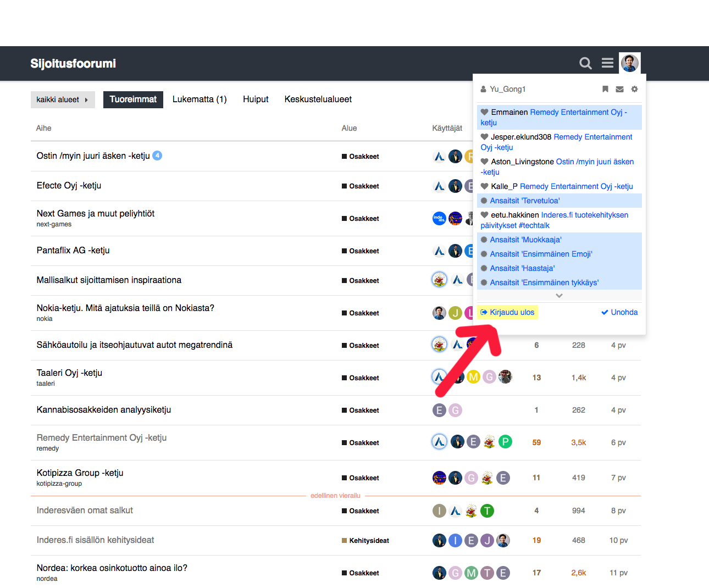Click green P avatar in Remedy row
709x588 pixels.
pos(505,442)
